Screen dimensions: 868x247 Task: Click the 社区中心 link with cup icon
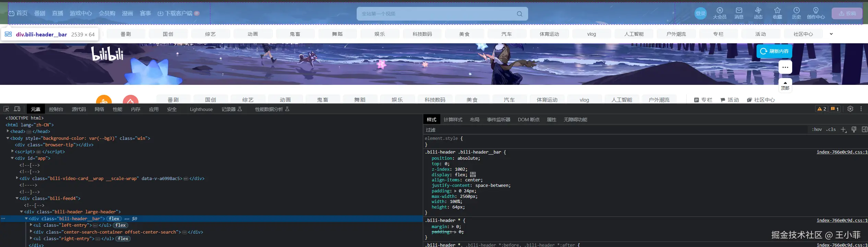pos(761,100)
